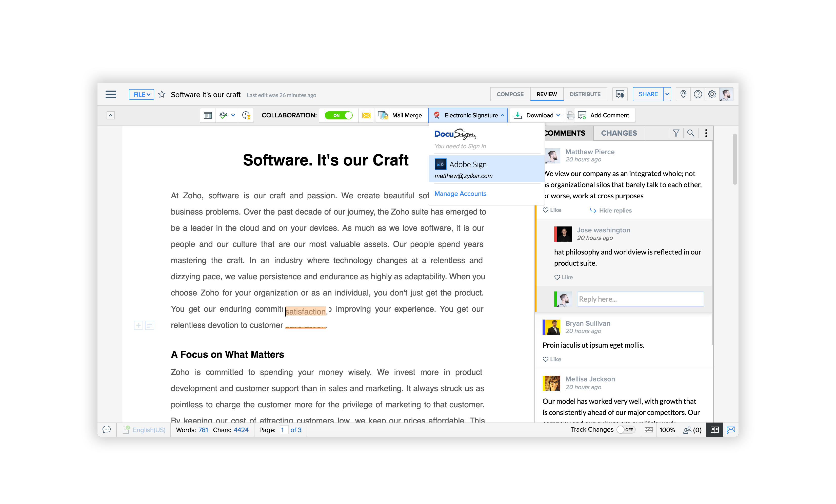Search comments with magnifier icon
Screen dimensions: 836x504
(x=690, y=133)
